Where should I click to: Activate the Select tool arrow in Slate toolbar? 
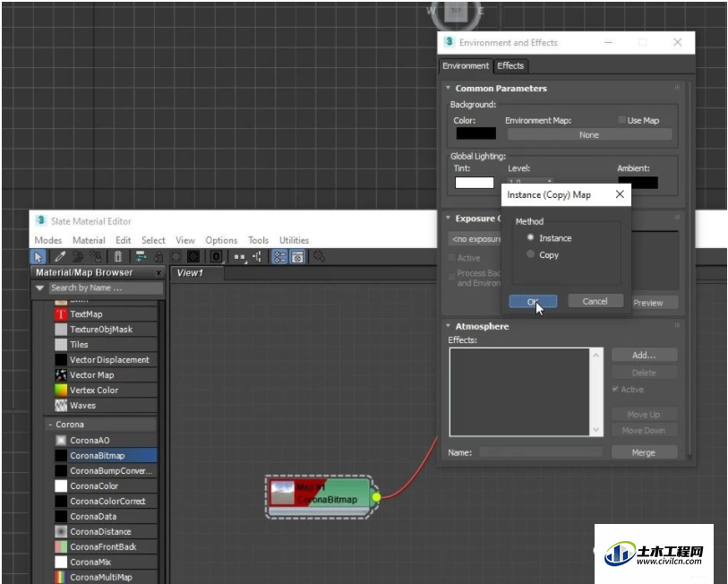pos(39,256)
